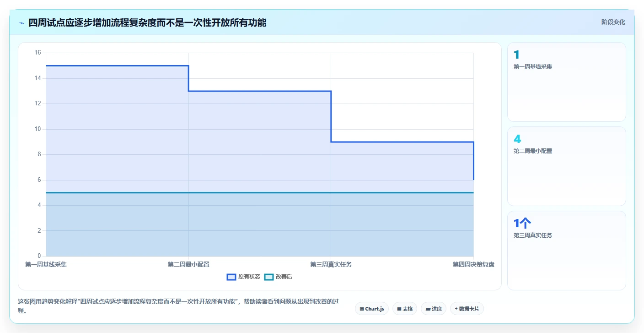Image resolution: width=644 pixels, height=333 pixels.
Task: Open the 第二周最小配置 data card
Action: coord(567,166)
